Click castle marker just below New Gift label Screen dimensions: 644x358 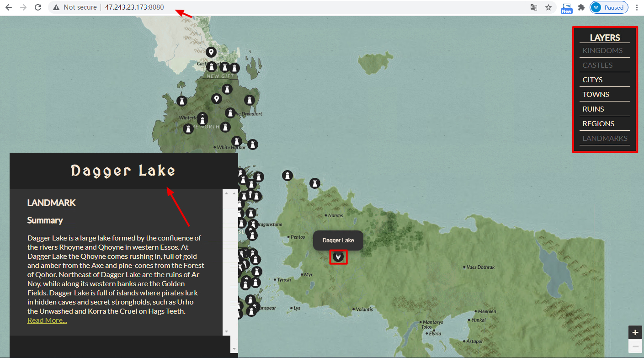pyautogui.click(x=227, y=89)
